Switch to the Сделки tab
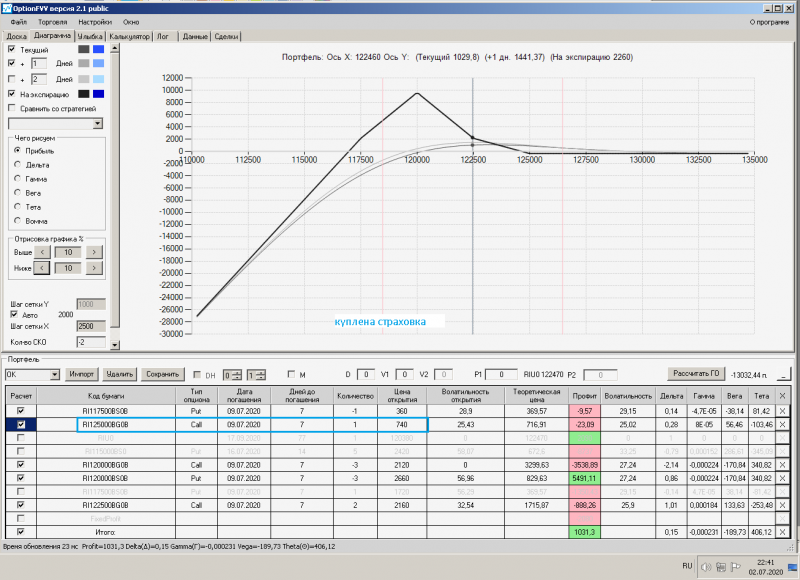The image size is (800, 580). coord(226,36)
